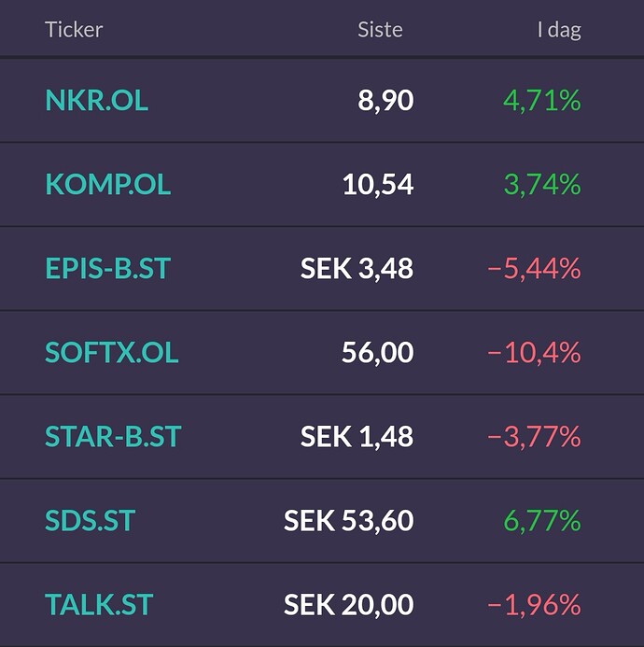The image size is (644, 647).
Task: Sort by the Siste column header
Action: (x=380, y=30)
